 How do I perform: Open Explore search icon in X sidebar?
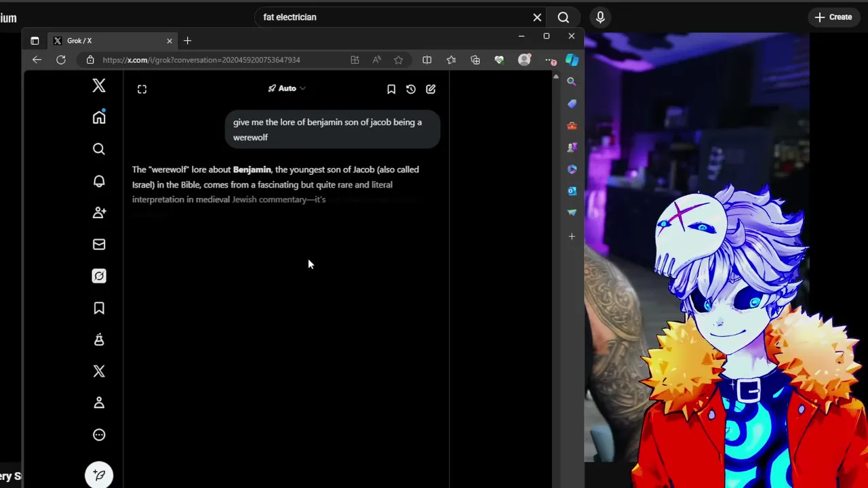[99, 149]
